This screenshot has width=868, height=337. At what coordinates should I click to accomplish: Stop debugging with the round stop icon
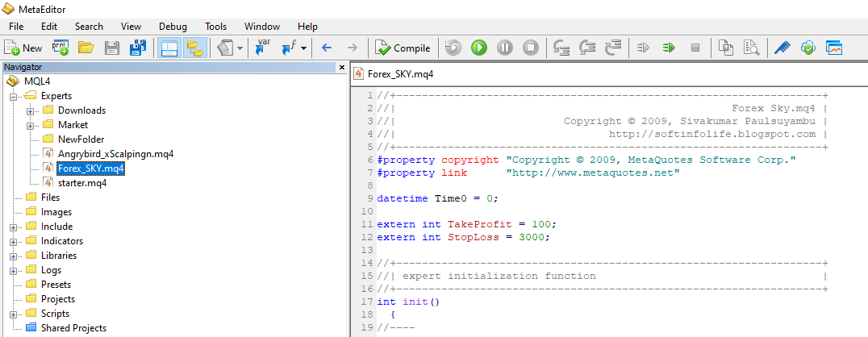(531, 48)
